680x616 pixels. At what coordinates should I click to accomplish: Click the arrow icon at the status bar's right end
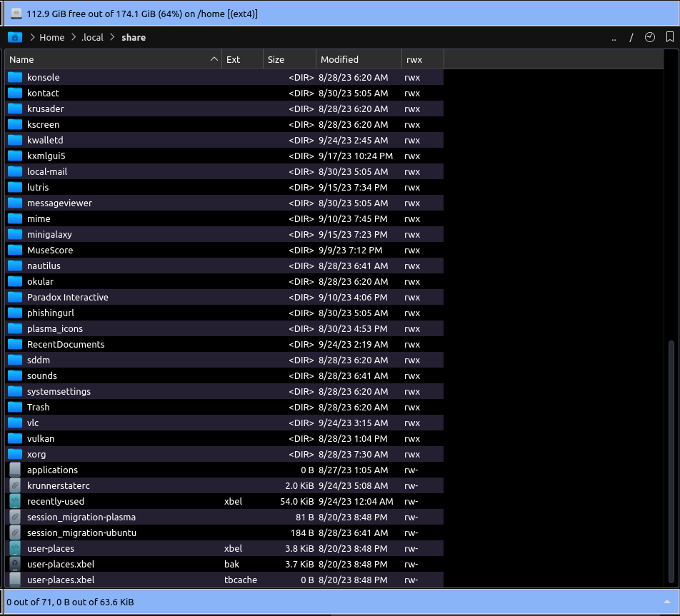pos(667,602)
